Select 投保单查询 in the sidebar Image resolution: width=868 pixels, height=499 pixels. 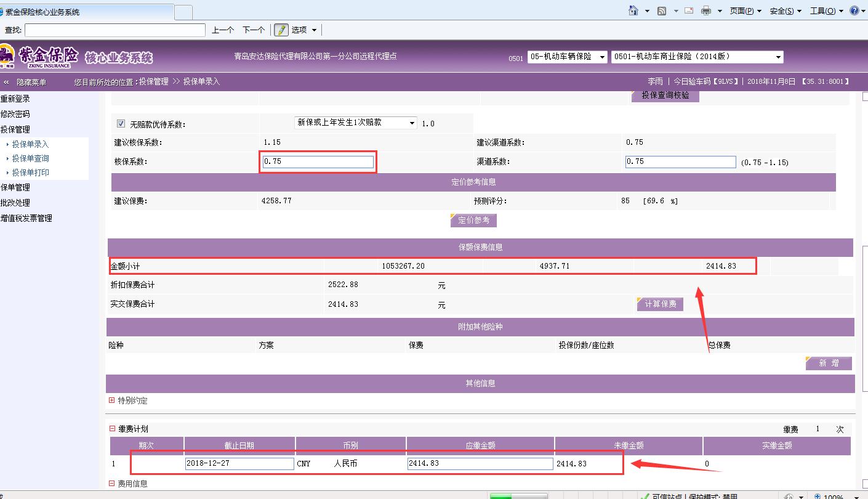(x=31, y=158)
